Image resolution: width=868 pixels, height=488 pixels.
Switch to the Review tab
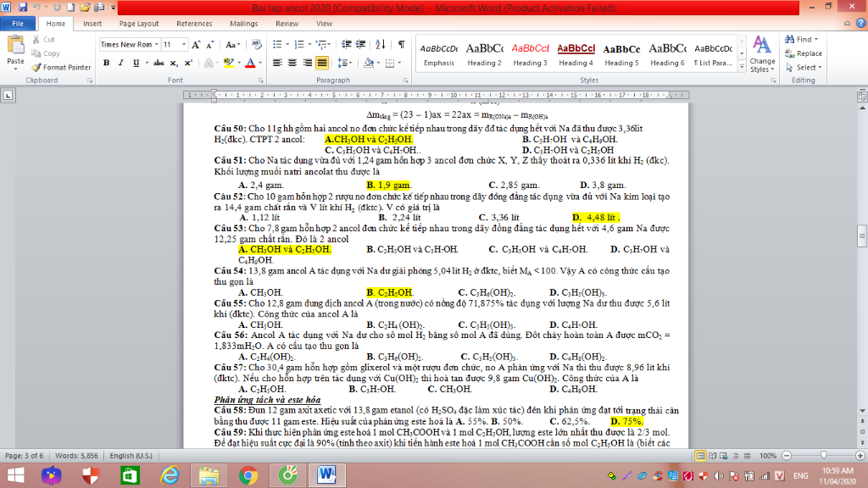click(x=287, y=24)
